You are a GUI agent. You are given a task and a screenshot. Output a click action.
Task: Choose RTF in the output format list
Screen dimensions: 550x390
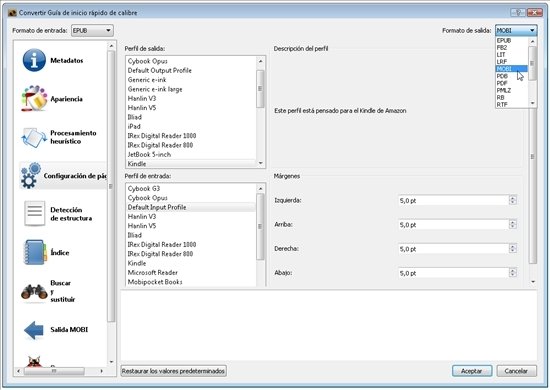pos(511,105)
